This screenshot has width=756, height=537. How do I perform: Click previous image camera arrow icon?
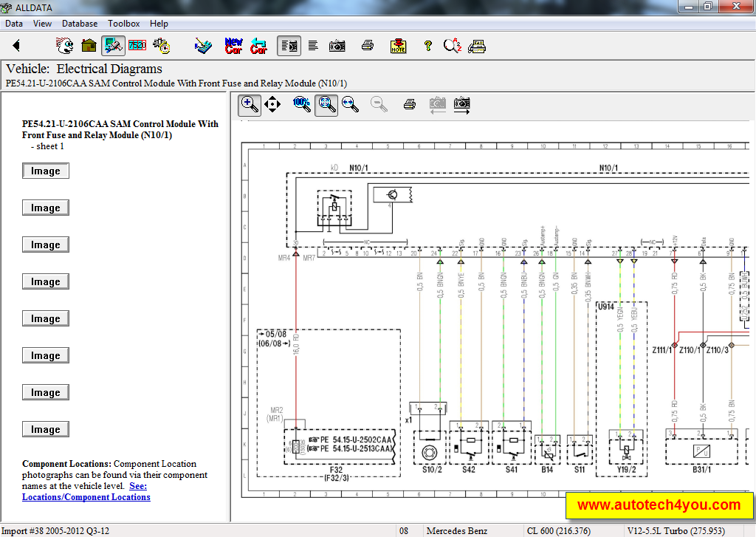(437, 105)
